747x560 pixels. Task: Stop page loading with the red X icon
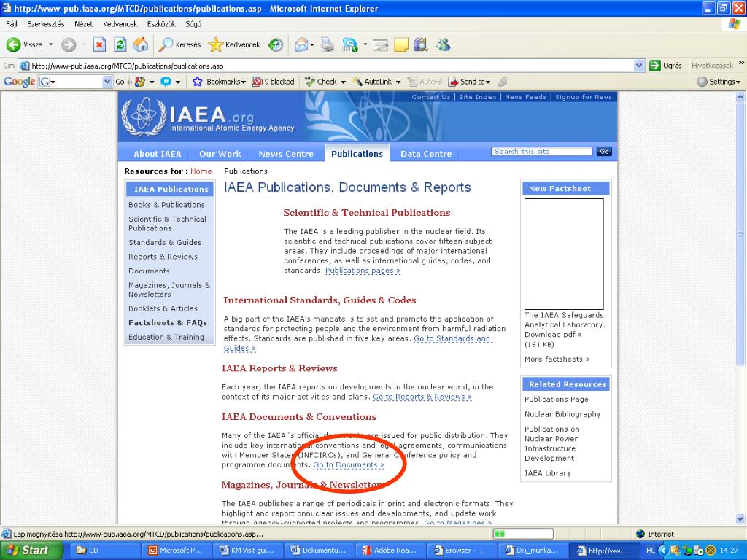99,44
